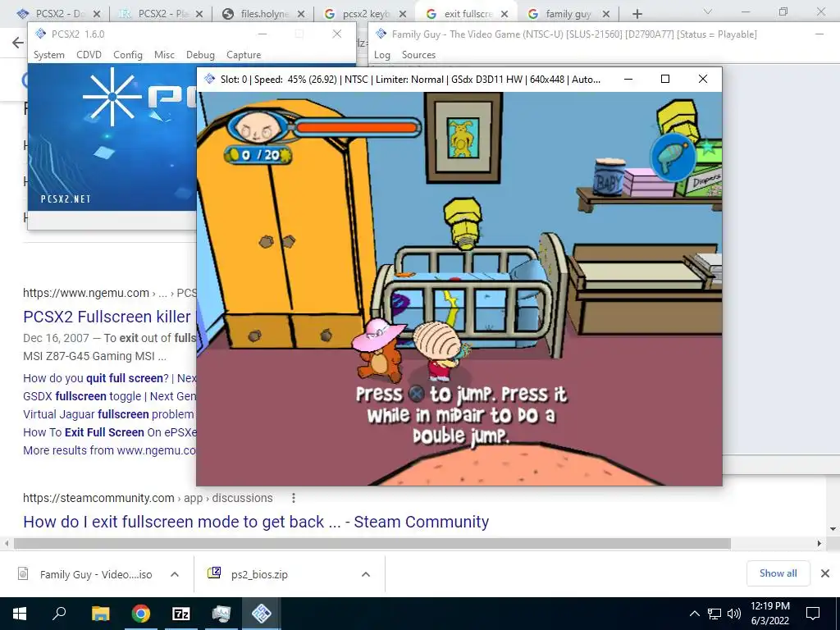This screenshot has width=840, height=630.
Task: Maximize the game window
Action: (x=665, y=79)
